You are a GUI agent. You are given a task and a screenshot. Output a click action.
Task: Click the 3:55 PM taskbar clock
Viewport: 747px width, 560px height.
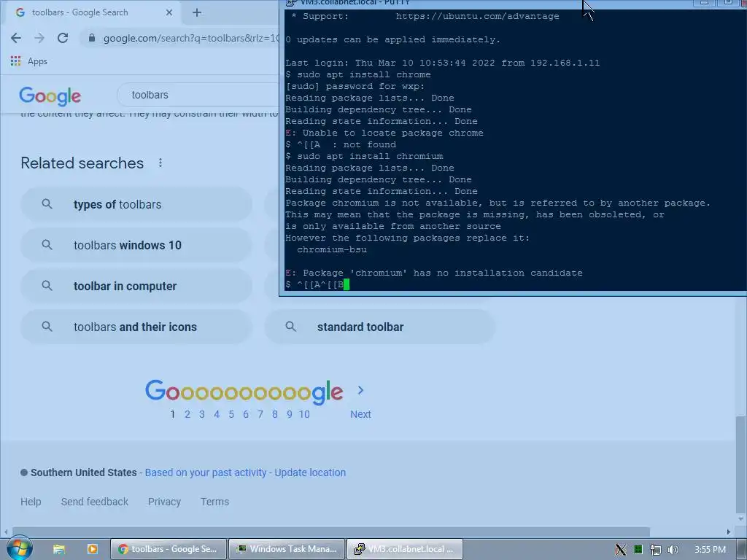pos(710,550)
